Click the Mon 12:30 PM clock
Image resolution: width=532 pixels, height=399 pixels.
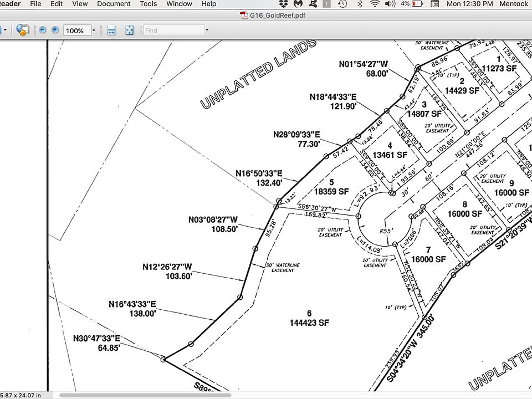469,4
